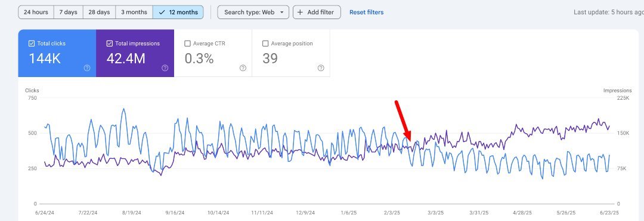644x221 pixels.
Task: Click the plus icon in Add filter
Action: pos(300,13)
